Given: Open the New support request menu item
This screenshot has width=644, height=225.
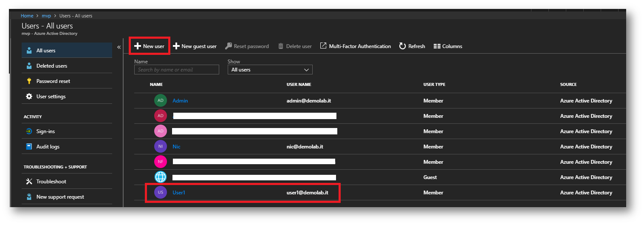Looking at the screenshot, I should point(67,197).
